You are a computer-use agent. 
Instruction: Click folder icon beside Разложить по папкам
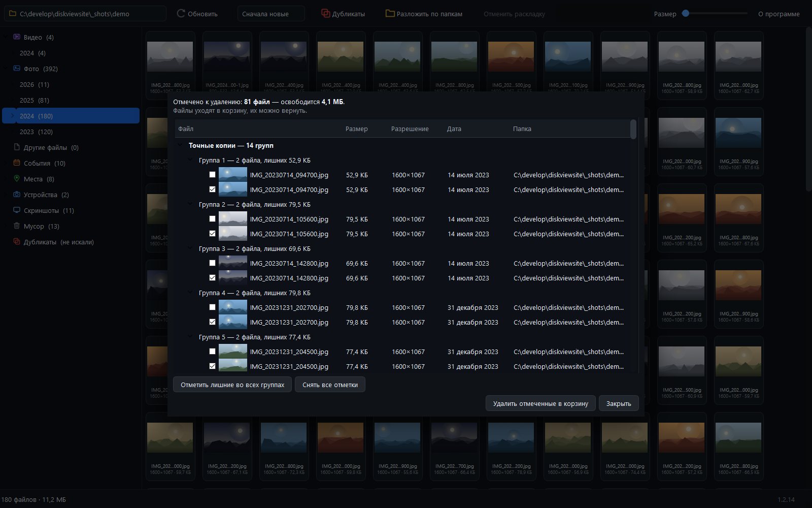click(x=390, y=14)
